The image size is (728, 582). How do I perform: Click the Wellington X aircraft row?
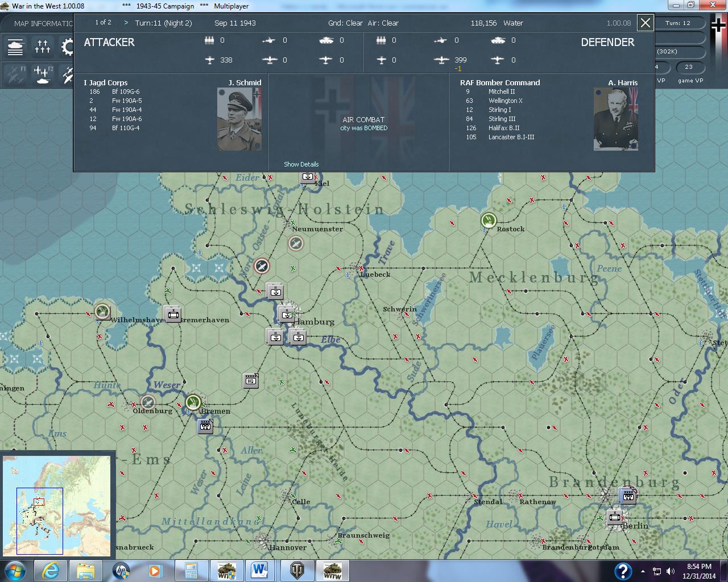pyautogui.click(x=494, y=101)
